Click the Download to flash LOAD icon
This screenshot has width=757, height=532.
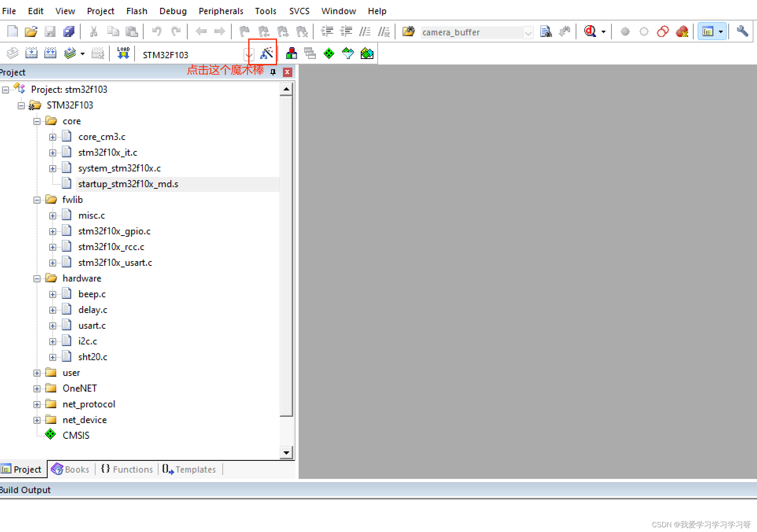[x=123, y=53]
